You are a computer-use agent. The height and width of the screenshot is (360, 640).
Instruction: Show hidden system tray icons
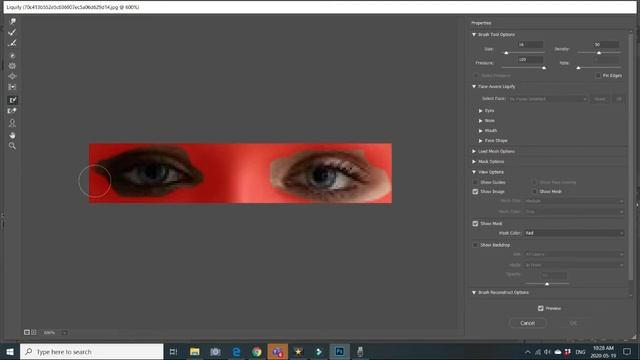[x=528, y=352]
